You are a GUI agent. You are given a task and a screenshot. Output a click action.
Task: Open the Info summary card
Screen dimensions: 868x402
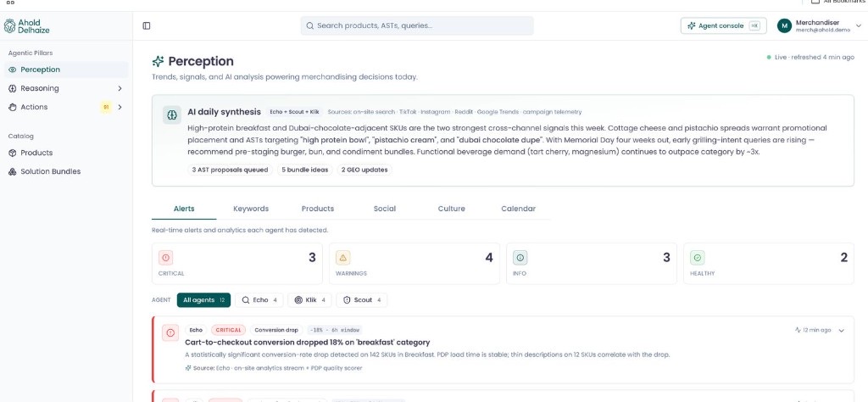(x=591, y=264)
